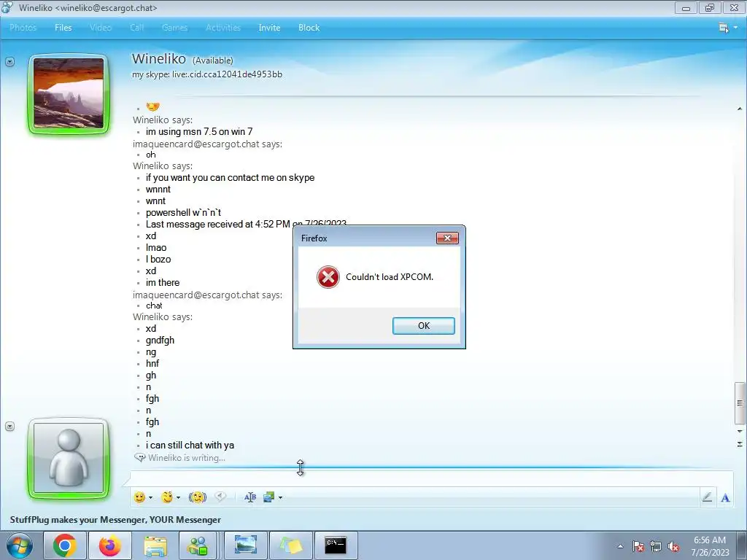Click your default avatar display picture
747x560 pixels.
[69, 458]
